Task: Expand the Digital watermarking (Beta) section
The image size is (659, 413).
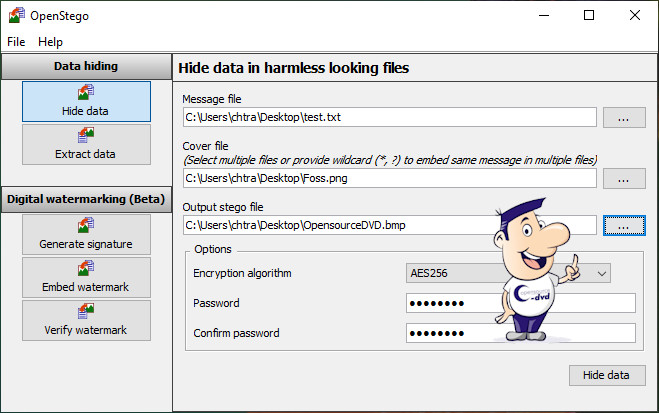Action: click(x=85, y=199)
